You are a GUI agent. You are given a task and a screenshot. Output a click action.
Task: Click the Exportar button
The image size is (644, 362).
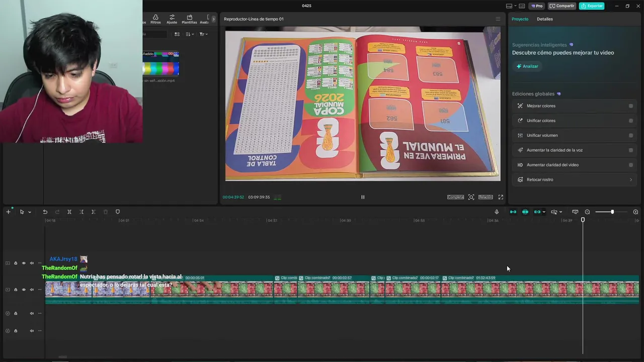pos(591,6)
